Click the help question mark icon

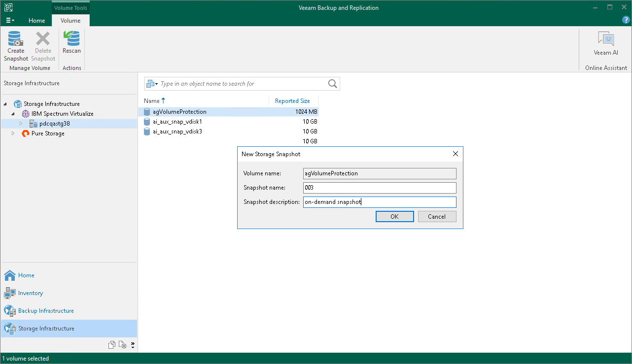[x=626, y=20]
